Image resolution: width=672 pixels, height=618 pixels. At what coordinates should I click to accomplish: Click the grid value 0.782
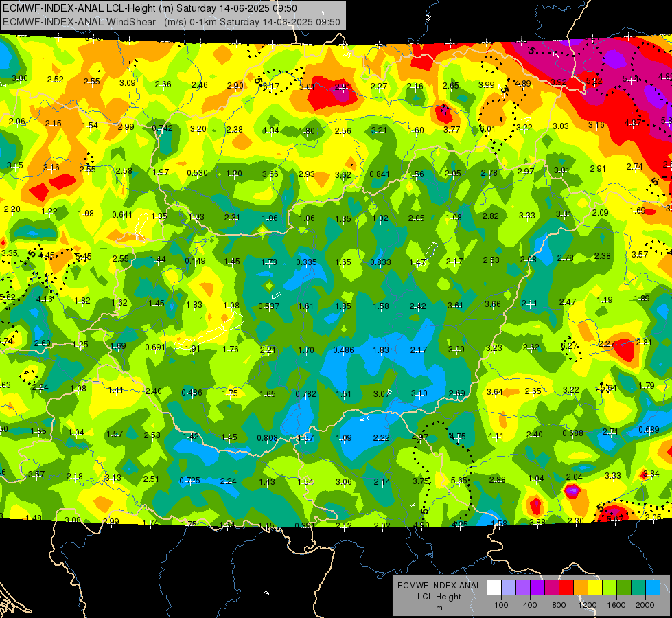306,393
